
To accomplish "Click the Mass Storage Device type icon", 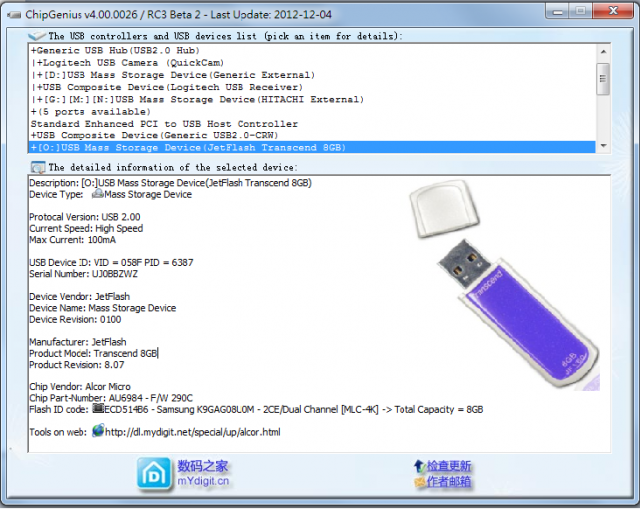I will (x=98, y=194).
